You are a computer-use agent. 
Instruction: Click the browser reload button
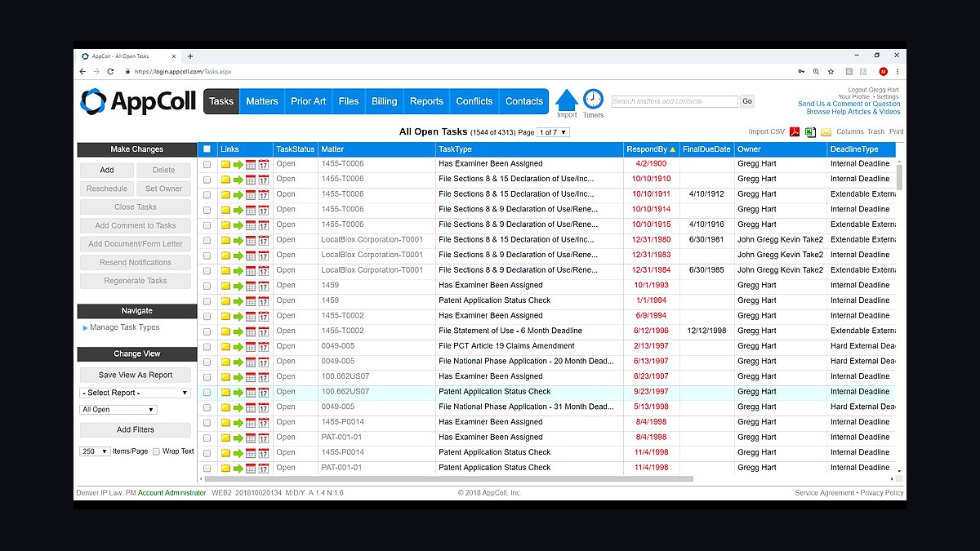pos(110,72)
